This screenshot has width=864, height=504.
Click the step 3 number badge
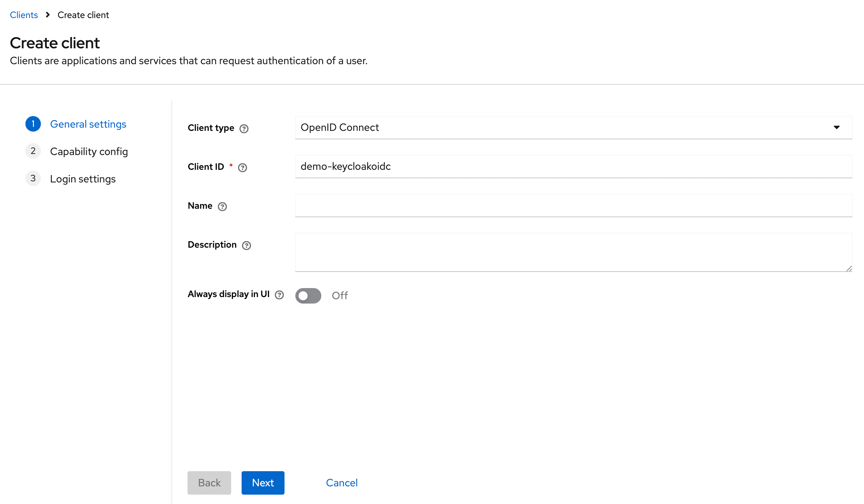(33, 178)
